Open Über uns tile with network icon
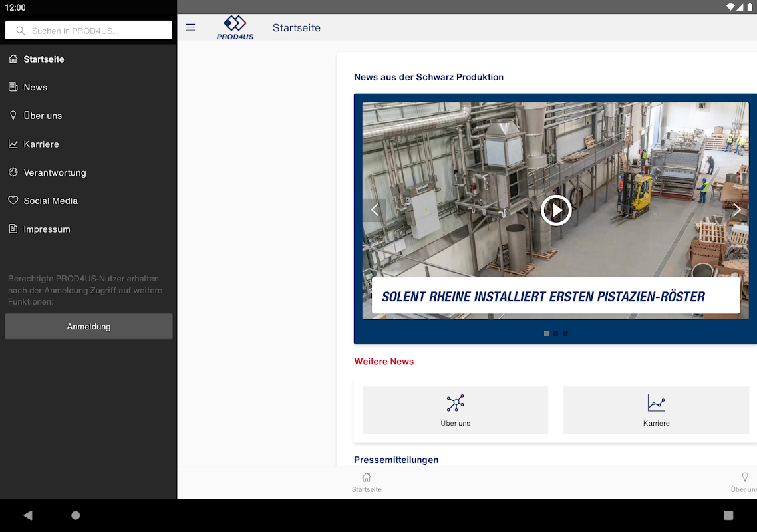Image resolution: width=757 pixels, height=532 pixels. [x=455, y=410]
